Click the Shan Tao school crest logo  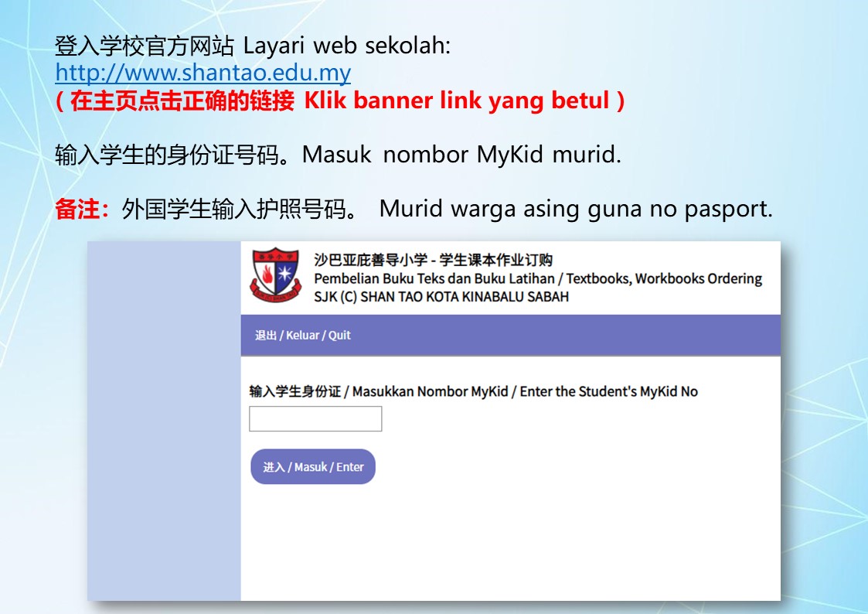point(276,275)
